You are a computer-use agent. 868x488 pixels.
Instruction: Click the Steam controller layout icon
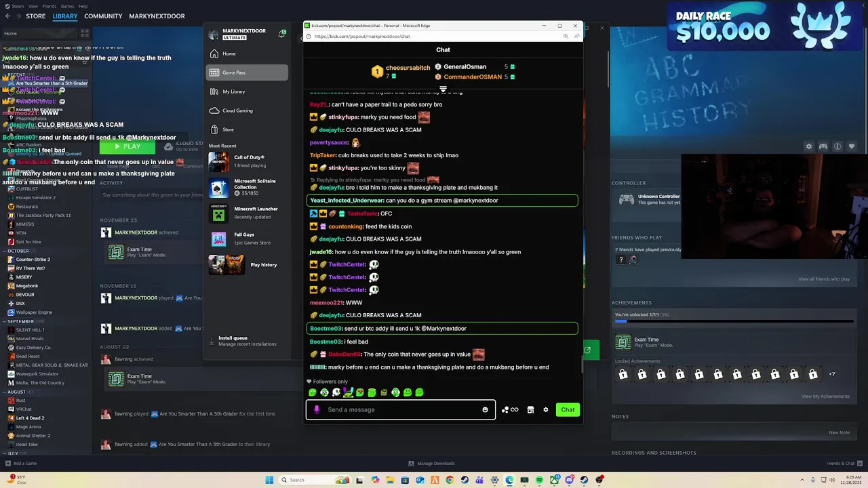click(823, 146)
